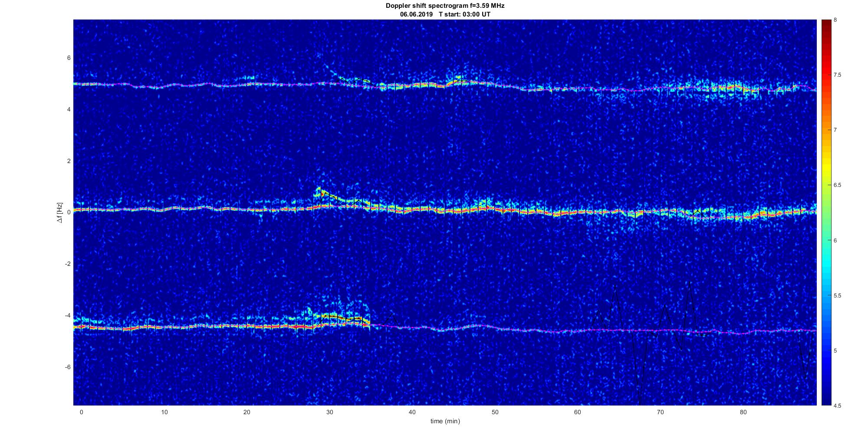Screen dimensions: 868x435
Task: Click the y-axis label 'Δf [Hz]'
Action: pyautogui.click(x=59, y=213)
